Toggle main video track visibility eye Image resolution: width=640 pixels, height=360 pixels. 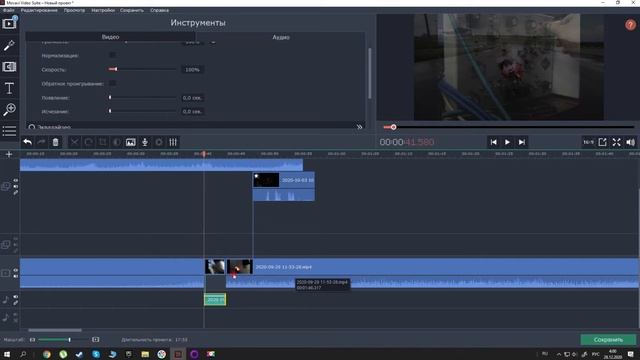(16, 270)
